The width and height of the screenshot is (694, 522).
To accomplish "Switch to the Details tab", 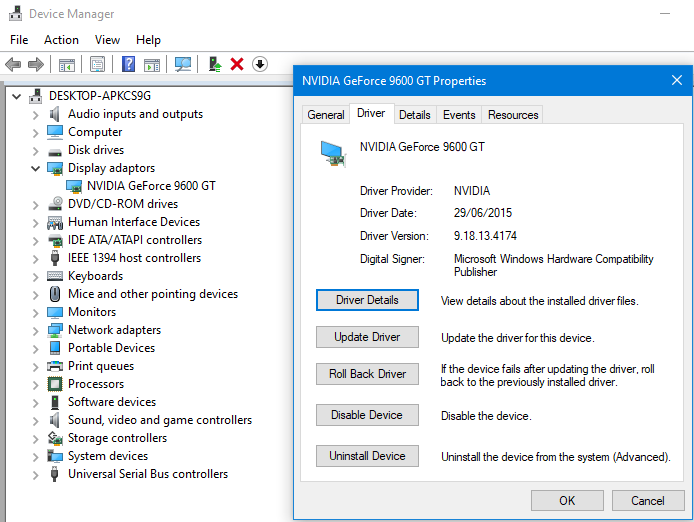I will pyautogui.click(x=415, y=115).
